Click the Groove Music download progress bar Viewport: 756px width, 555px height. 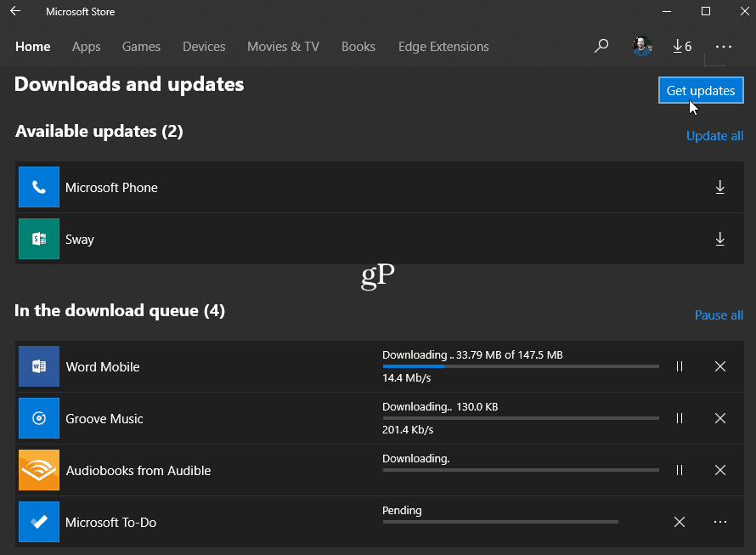point(521,418)
